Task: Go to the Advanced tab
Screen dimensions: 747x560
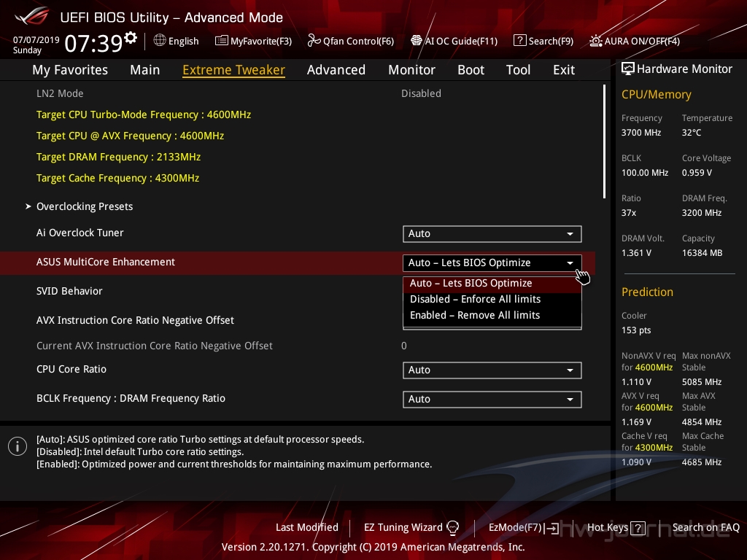Action: pyautogui.click(x=336, y=70)
